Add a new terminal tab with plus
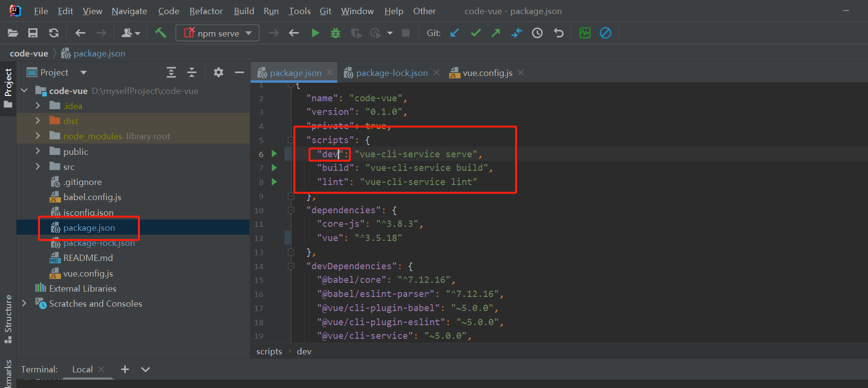This screenshot has height=388, width=868. (125, 370)
